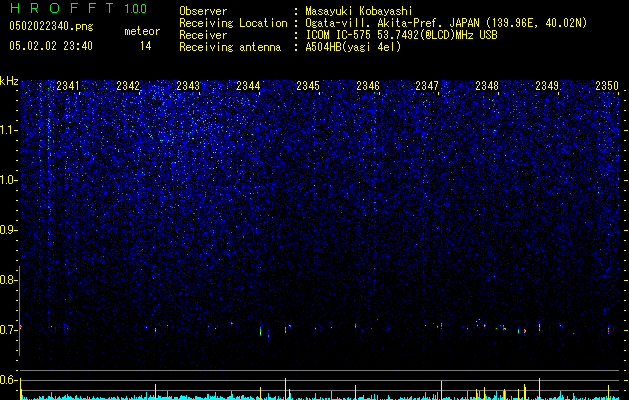This screenshot has width=629, height=400.
Task: Click the file name 0502022340.png
Action: point(51,26)
